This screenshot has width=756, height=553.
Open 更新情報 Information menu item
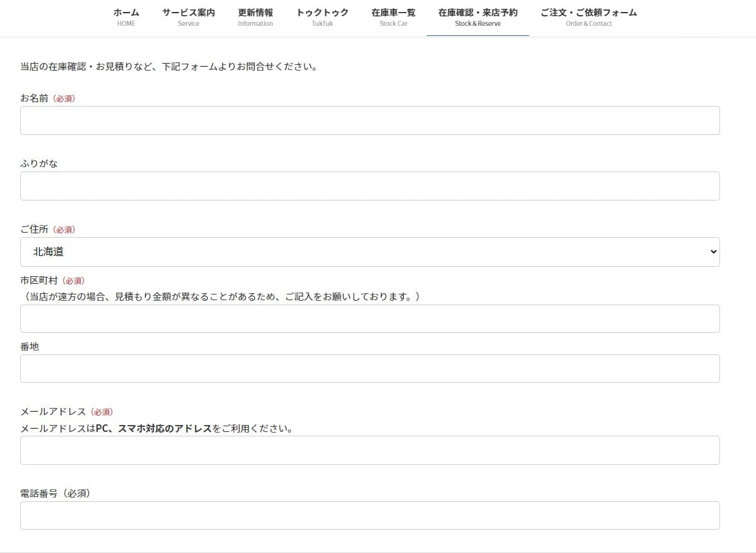pyautogui.click(x=255, y=18)
